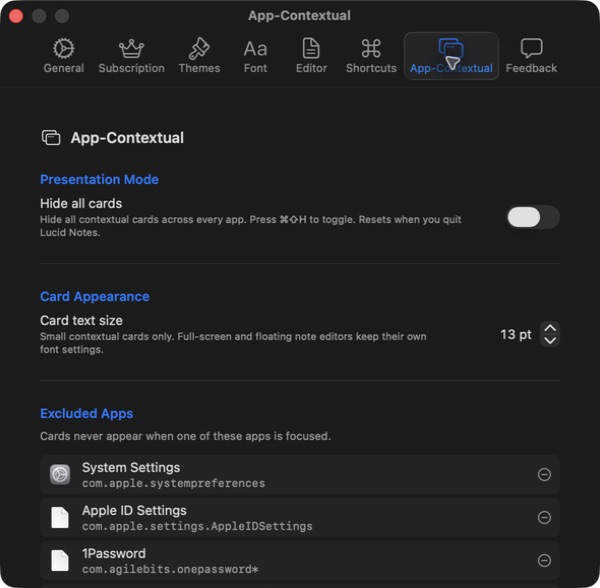600x588 pixels.
Task: Click the 13 pt card text size value
Action: tap(516, 334)
